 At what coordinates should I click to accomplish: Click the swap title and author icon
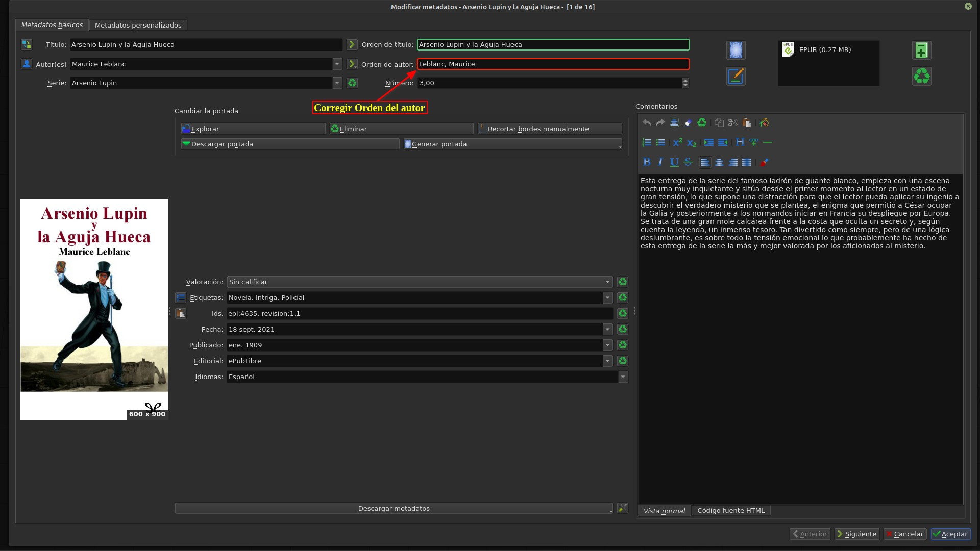(x=27, y=44)
